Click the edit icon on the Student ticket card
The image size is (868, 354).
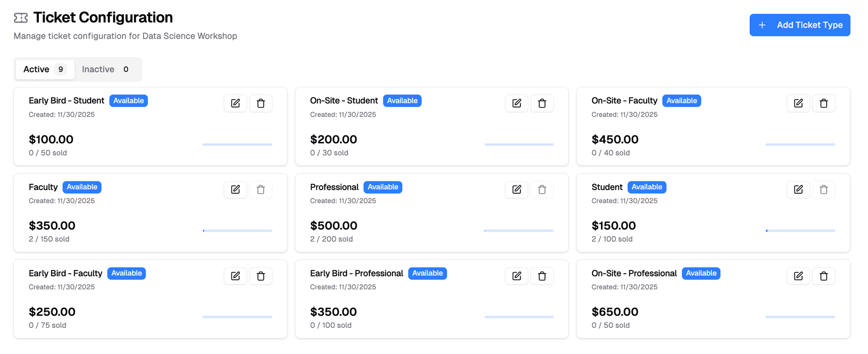pos(798,189)
